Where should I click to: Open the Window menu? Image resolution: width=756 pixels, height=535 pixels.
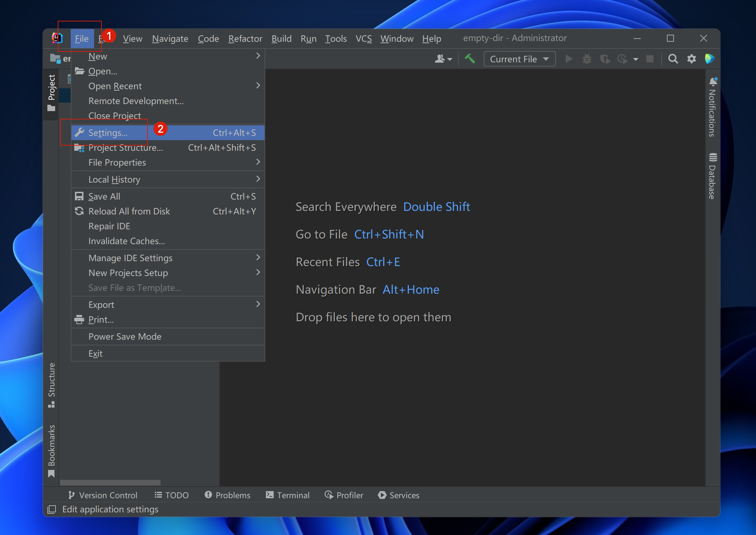pos(397,39)
